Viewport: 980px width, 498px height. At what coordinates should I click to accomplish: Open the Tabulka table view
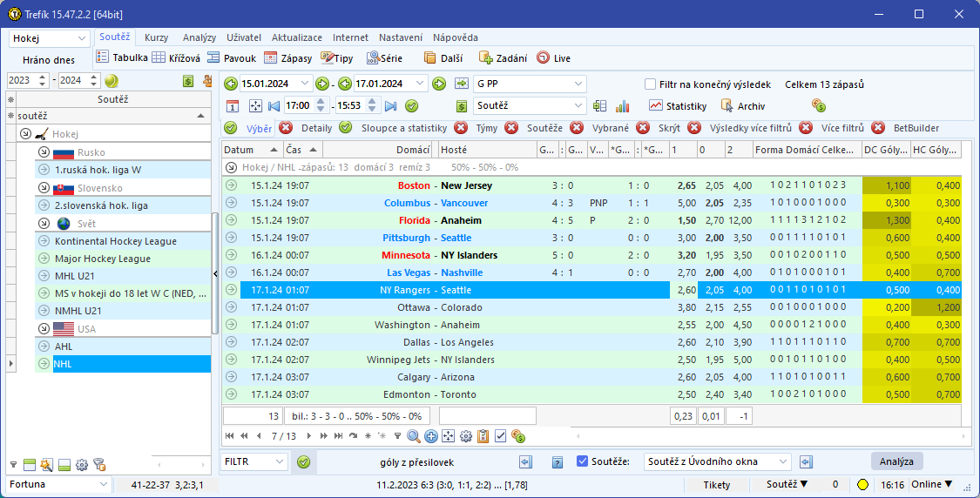(x=123, y=58)
